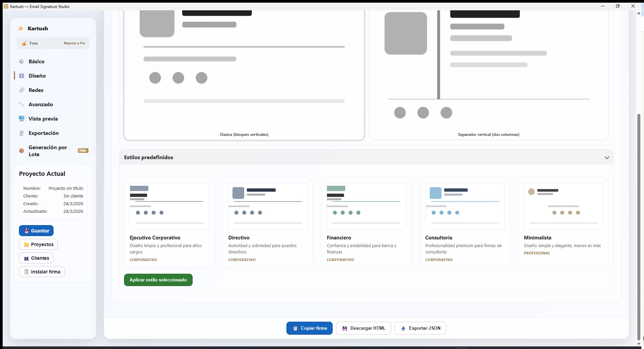This screenshot has width=644, height=349.
Task: Choose the Minimalista style preset
Action: point(563,222)
